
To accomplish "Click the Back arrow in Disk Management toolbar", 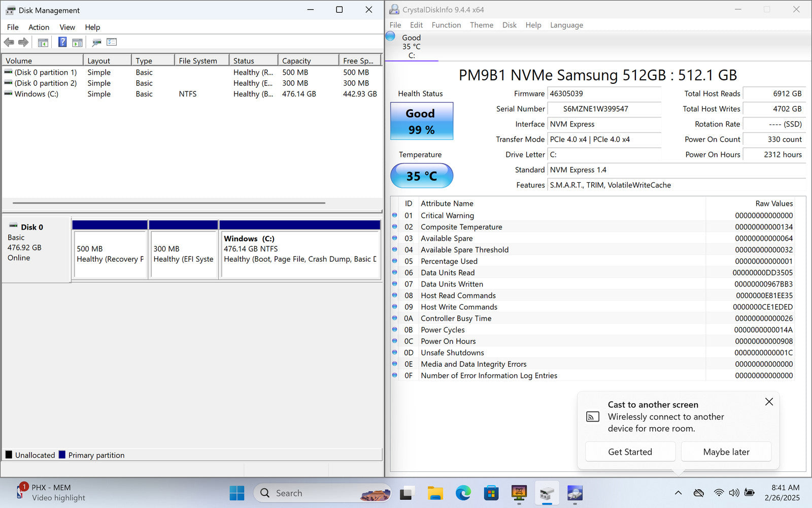I will point(9,42).
